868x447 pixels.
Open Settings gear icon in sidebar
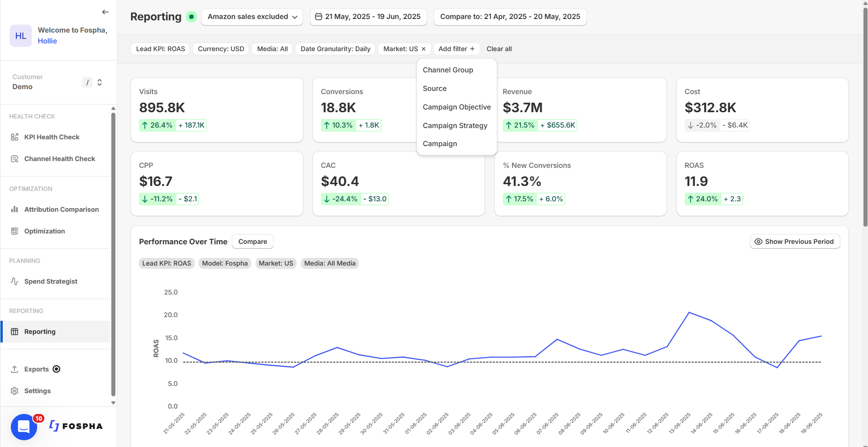14,391
